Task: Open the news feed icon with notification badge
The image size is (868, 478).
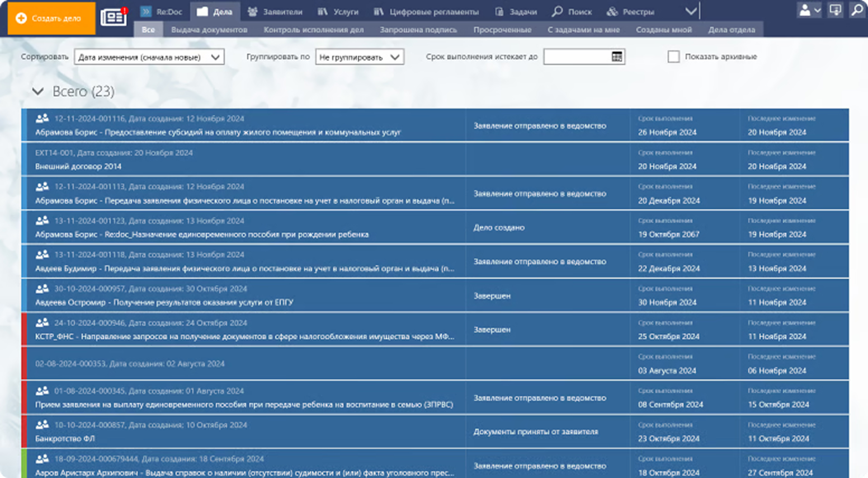Action: [x=114, y=17]
